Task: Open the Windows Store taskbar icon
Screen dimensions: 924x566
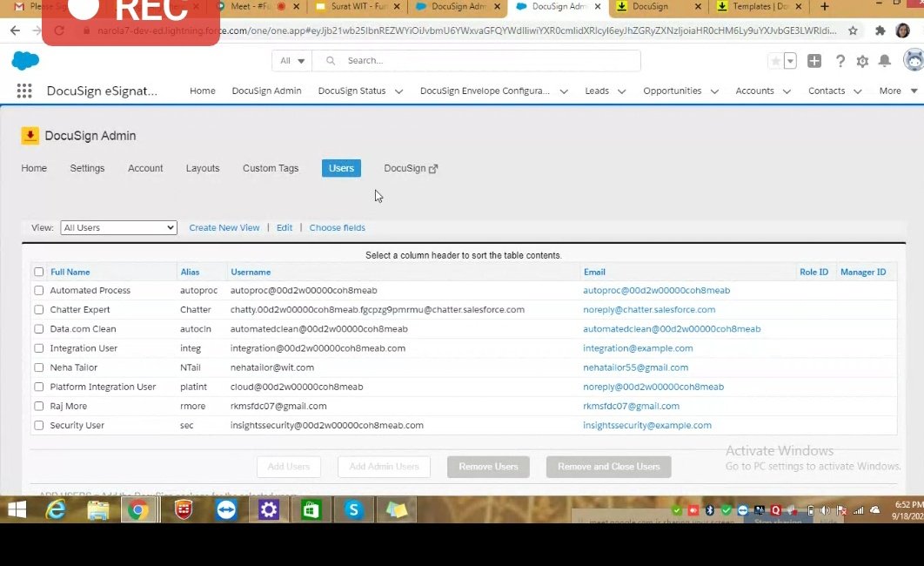Action: pos(311,509)
